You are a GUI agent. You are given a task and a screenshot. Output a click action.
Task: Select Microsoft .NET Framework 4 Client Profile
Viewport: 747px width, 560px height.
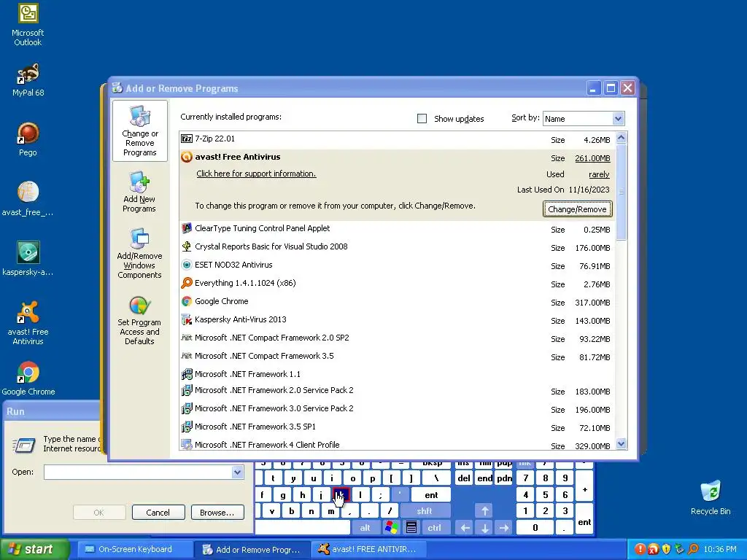coord(398,444)
